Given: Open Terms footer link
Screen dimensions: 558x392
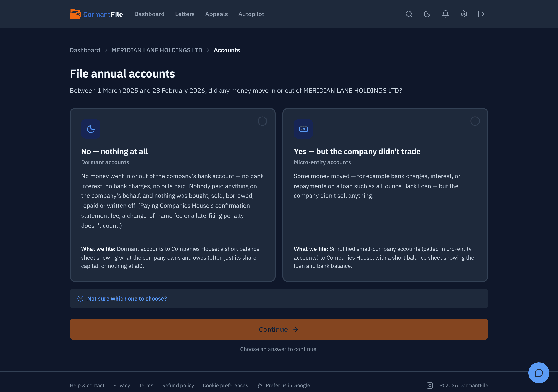Looking at the screenshot, I should pos(146,385).
